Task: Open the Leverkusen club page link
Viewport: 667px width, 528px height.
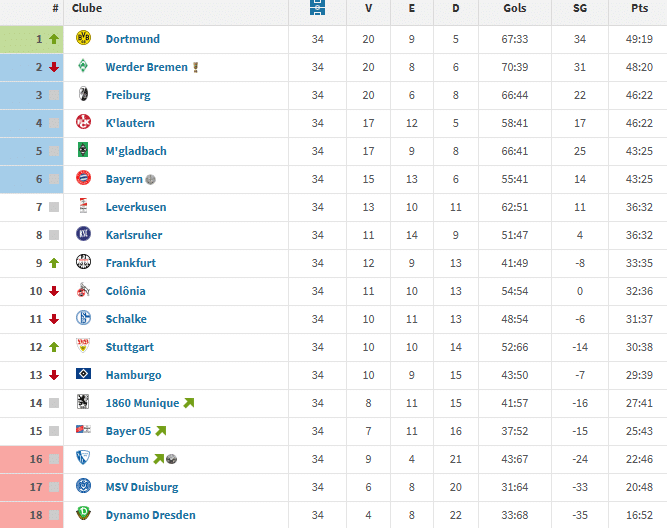Action: click(x=136, y=207)
